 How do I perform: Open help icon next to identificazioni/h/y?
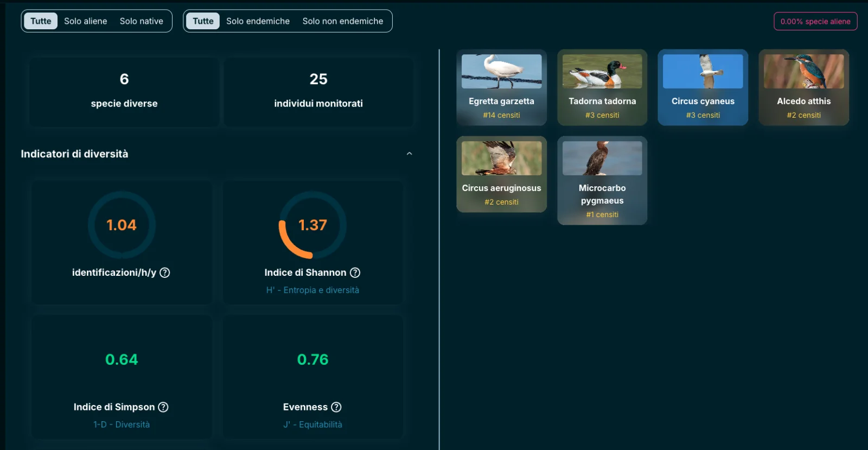point(165,272)
